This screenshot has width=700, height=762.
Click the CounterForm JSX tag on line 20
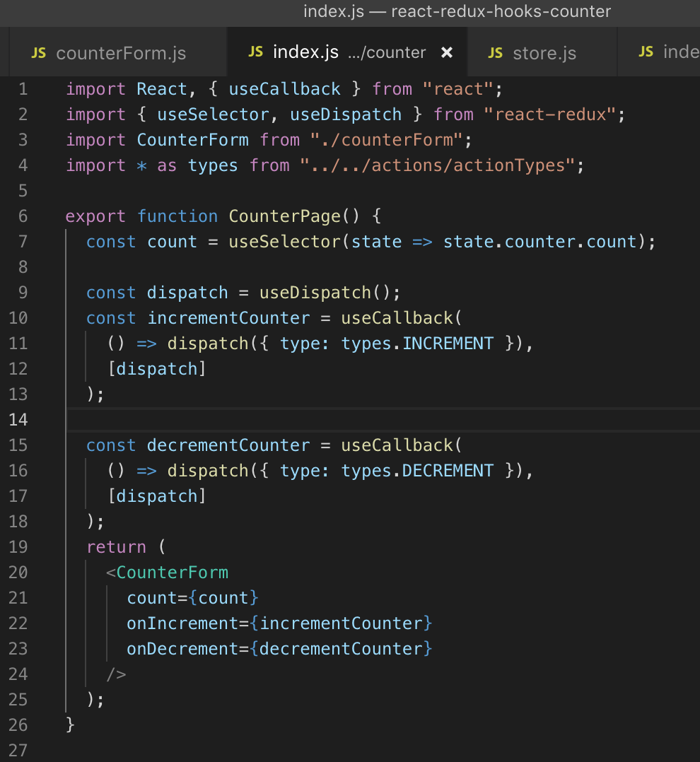coord(172,573)
